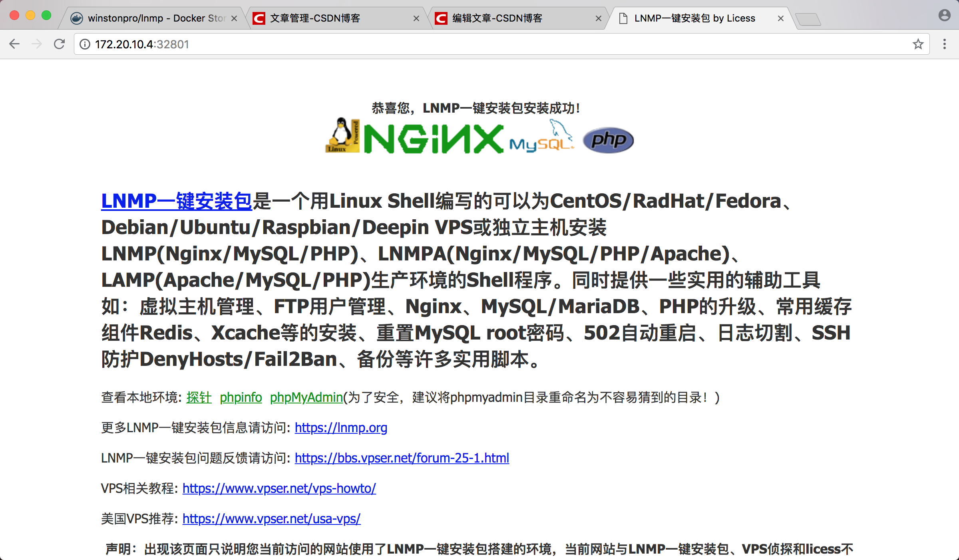Close the LNMP一键安装包 by Licess tab
The width and height of the screenshot is (959, 560).
tap(780, 18)
